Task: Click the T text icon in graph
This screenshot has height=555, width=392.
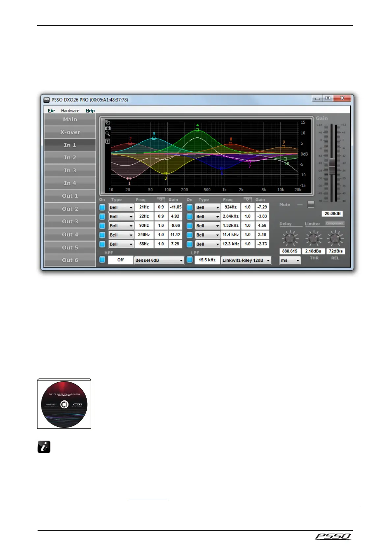Action: pos(108,141)
